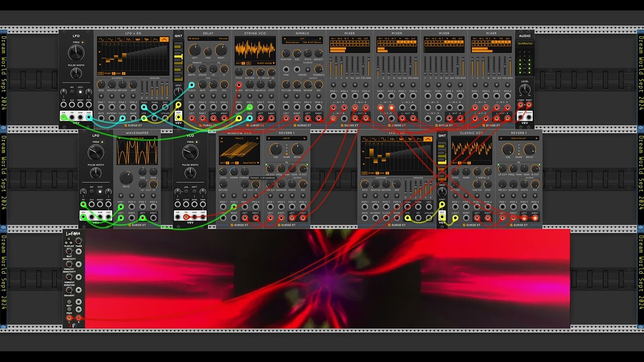The image size is (644, 362).
Task: Click String VCO PITCH knob
Action: [239, 72]
